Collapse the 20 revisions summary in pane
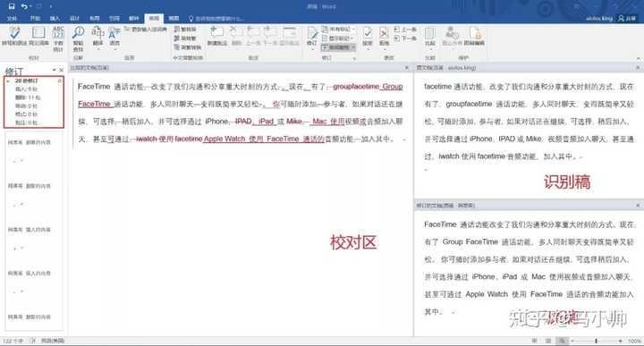Screen dimensions: 644x346 pos(8,81)
